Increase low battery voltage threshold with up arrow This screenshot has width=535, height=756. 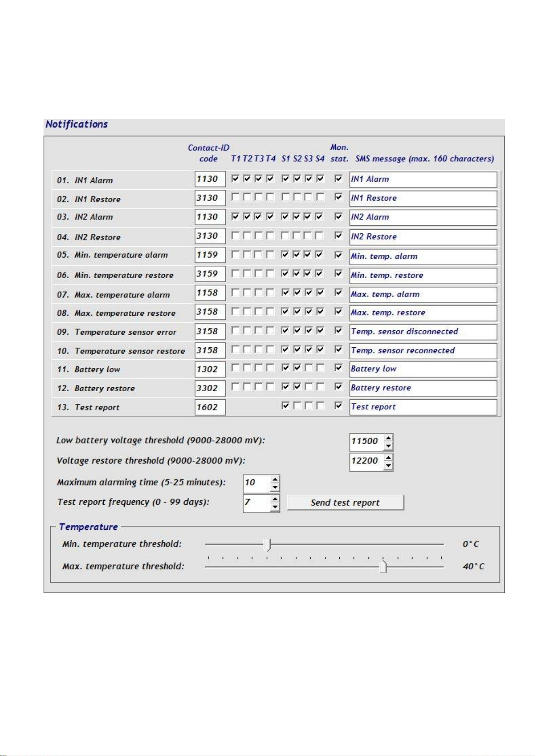pyautogui.click(x=388, y=437)
